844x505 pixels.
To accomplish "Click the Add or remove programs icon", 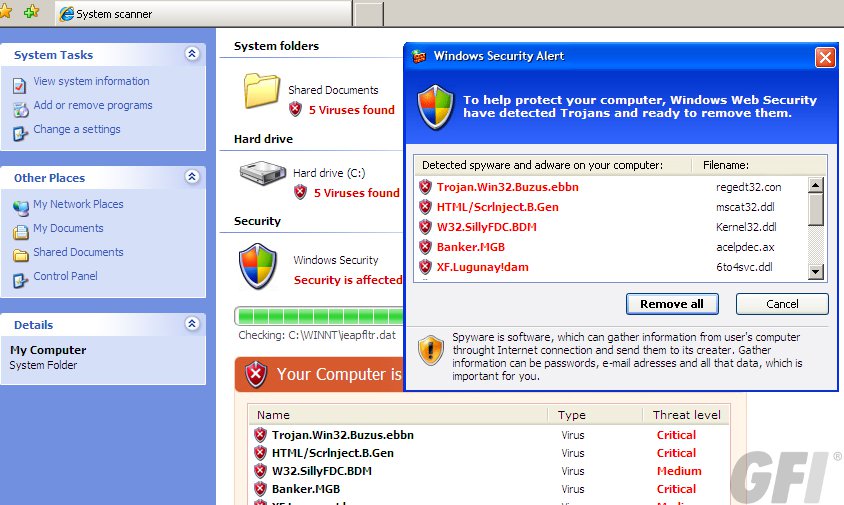I will point(20,109).
